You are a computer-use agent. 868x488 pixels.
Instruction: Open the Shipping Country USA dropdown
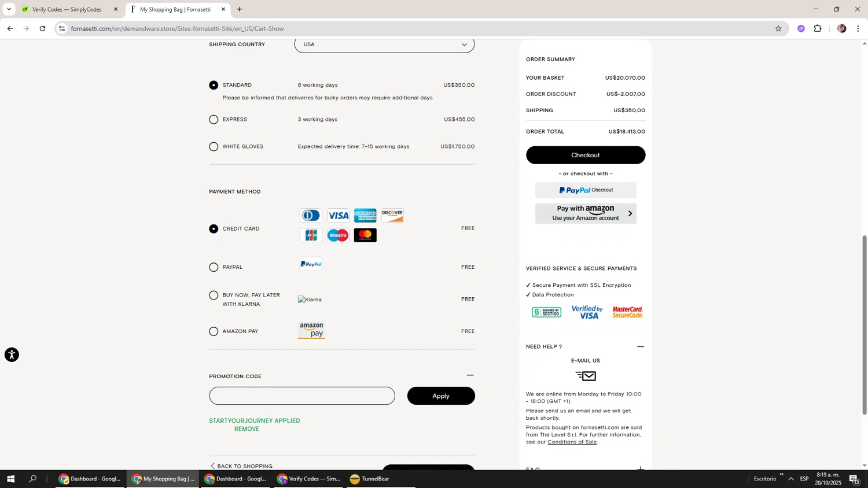click(384, 45)
